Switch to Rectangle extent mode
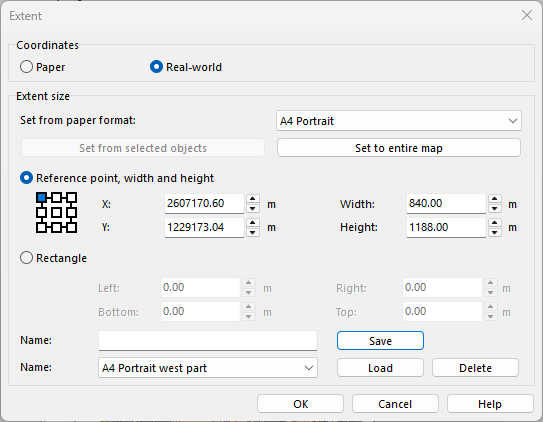Screen dimensions: 543x422 tap(53, 258)
